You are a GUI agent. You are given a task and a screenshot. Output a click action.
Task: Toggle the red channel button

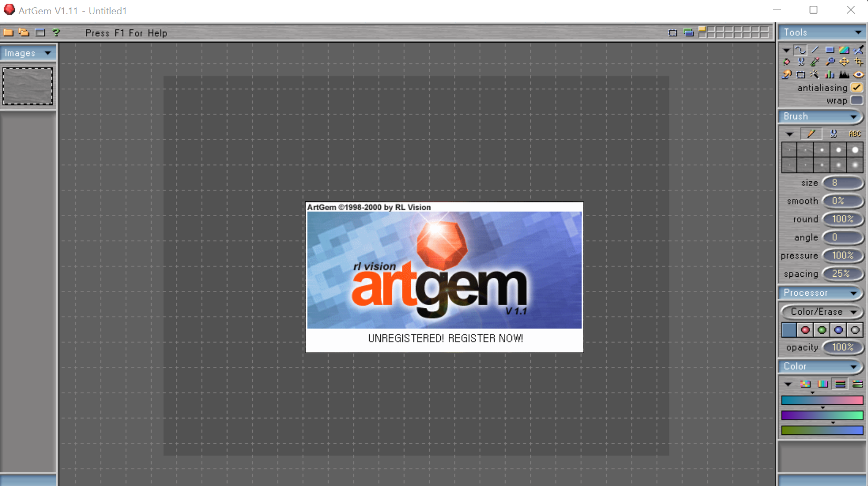click(805, 330)
